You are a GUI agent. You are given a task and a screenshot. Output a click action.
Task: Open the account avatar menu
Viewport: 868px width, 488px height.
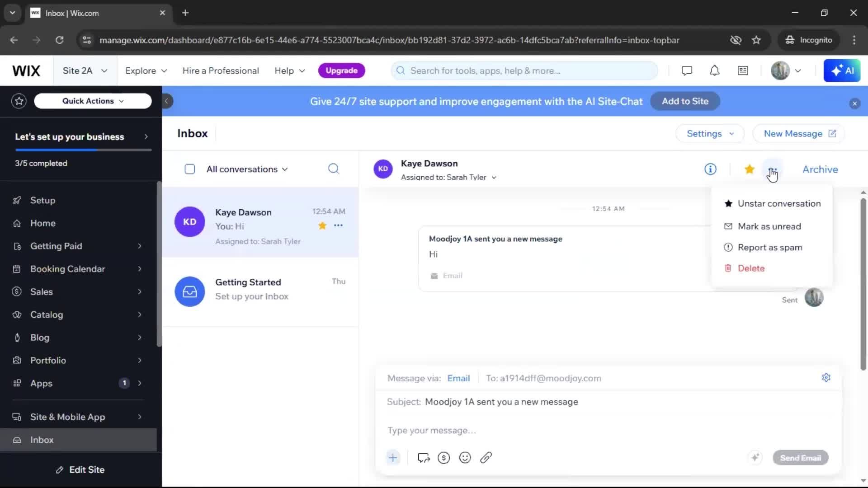(786, 71)
